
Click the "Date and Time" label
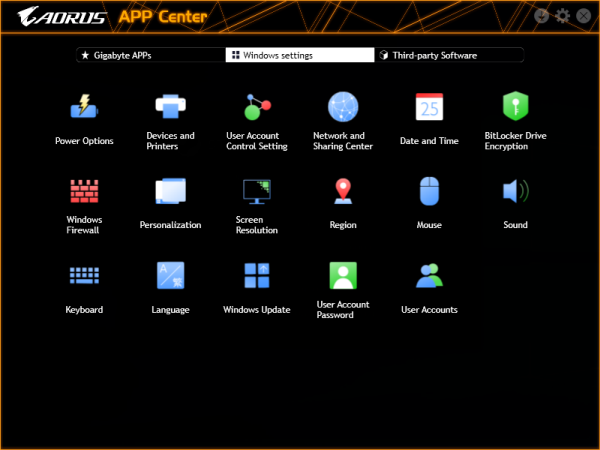[x=429, y=141]
